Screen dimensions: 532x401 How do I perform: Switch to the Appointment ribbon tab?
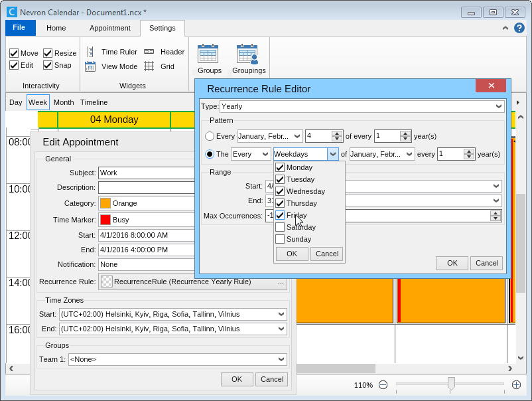(110, 28)
